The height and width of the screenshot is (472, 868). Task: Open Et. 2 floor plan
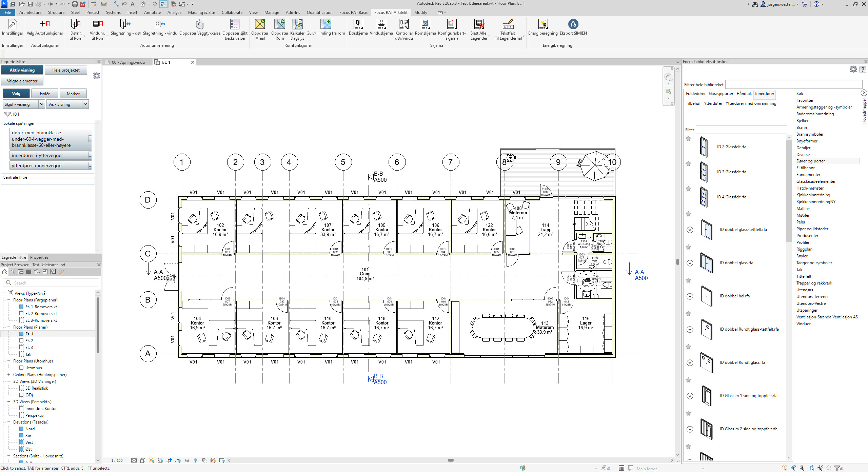click(x=29, y=340)
